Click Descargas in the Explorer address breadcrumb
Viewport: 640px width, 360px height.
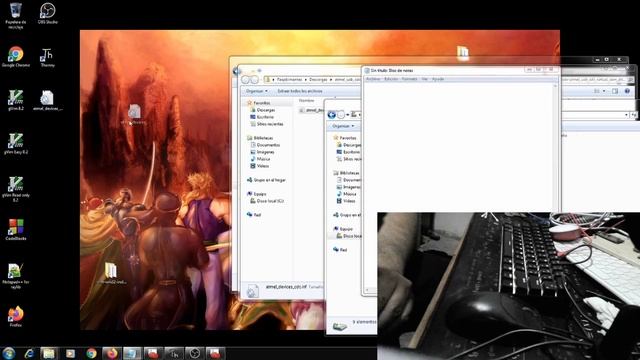tap(318, 79)
